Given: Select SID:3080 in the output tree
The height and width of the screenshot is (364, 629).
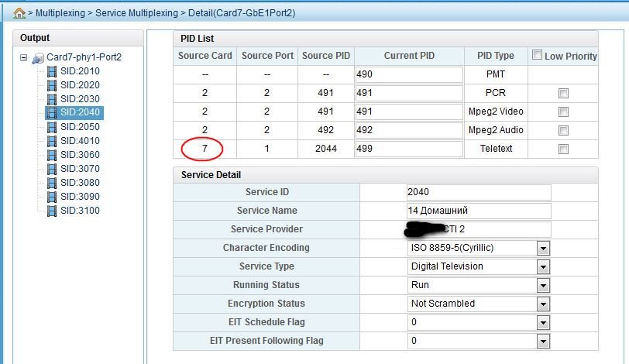Looking at the screenshot, I should click(x=80, y=183).
